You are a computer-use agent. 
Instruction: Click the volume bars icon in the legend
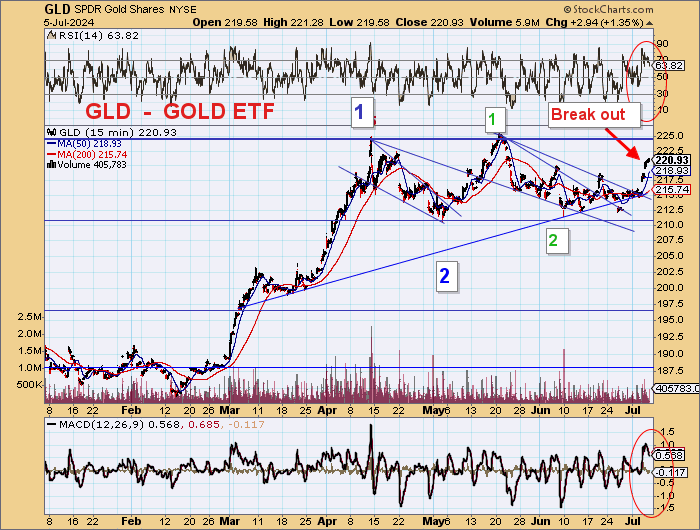pyautogui.click(x=51, y=165)
